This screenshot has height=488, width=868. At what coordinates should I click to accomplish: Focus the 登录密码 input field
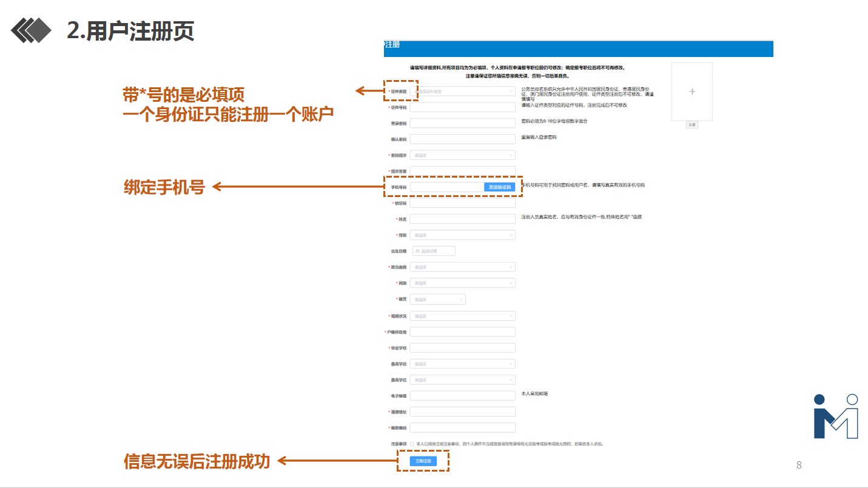(x=462, y=123)
